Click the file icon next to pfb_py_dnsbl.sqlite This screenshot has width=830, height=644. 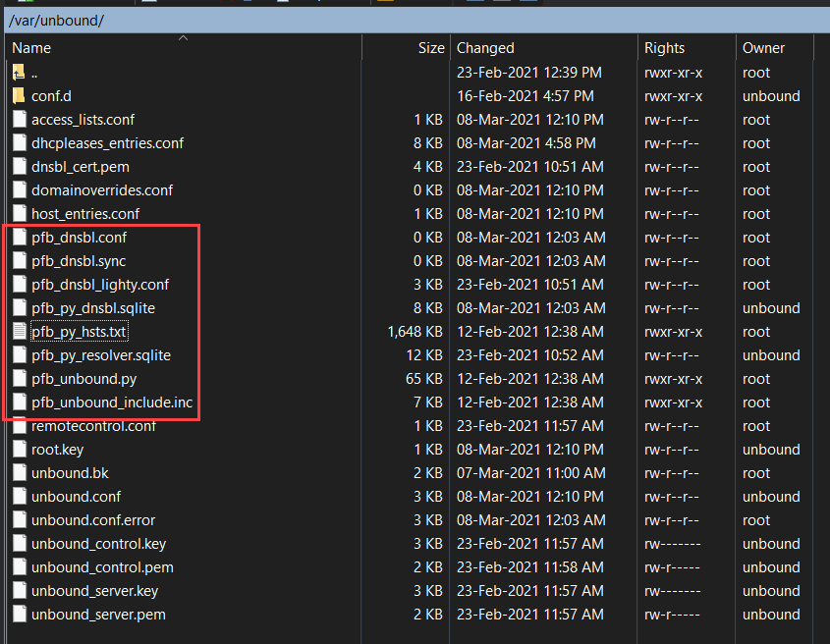coord(20,308)
